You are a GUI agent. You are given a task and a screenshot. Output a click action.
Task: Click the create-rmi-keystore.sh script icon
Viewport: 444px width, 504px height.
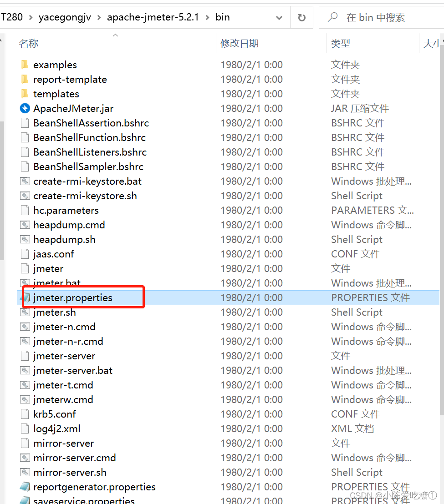[x=25, y=196]
